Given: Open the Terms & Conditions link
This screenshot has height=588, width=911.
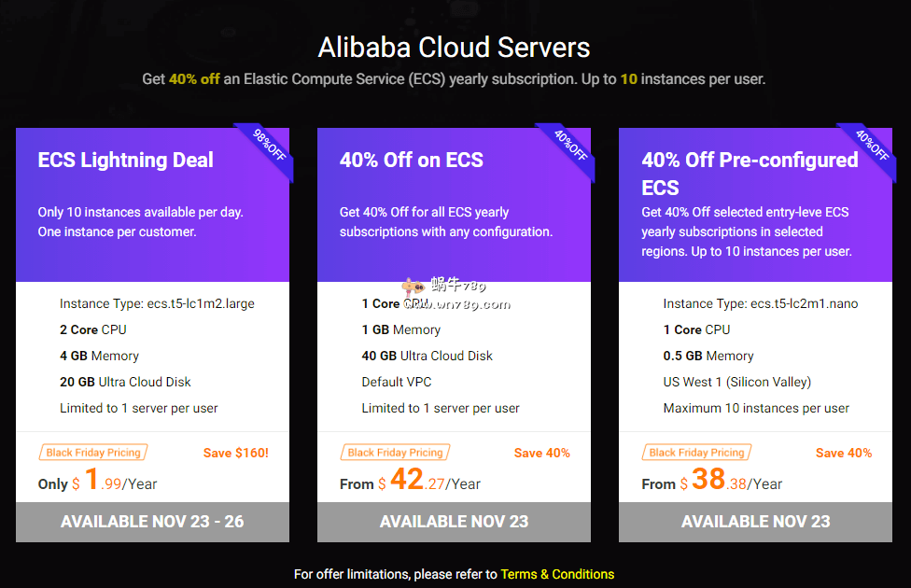Looking at the screenshot, I should (557, 574).
